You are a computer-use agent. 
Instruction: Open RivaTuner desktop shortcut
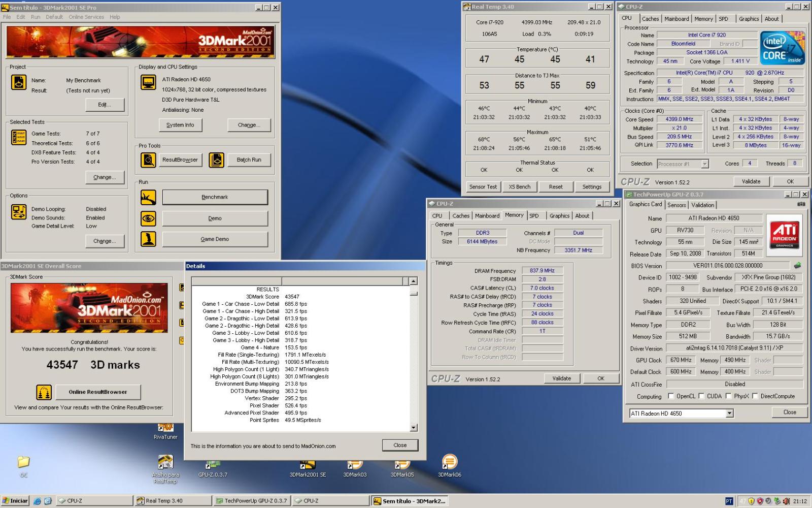tap(165, 431)
